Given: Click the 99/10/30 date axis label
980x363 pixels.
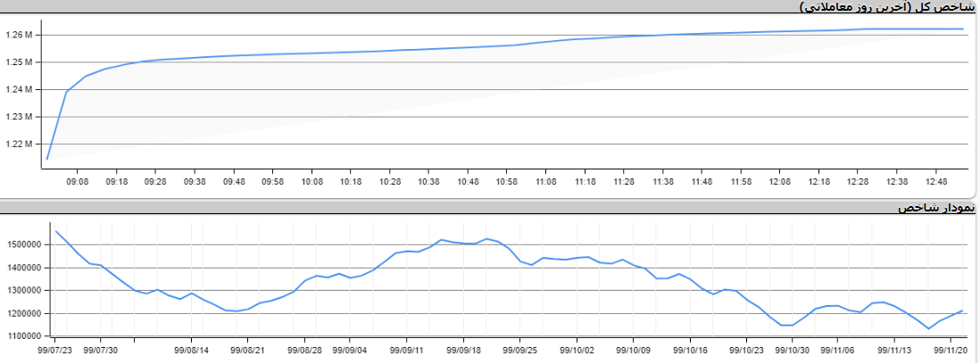Looking at the screenshot, I should click(791, 351).
